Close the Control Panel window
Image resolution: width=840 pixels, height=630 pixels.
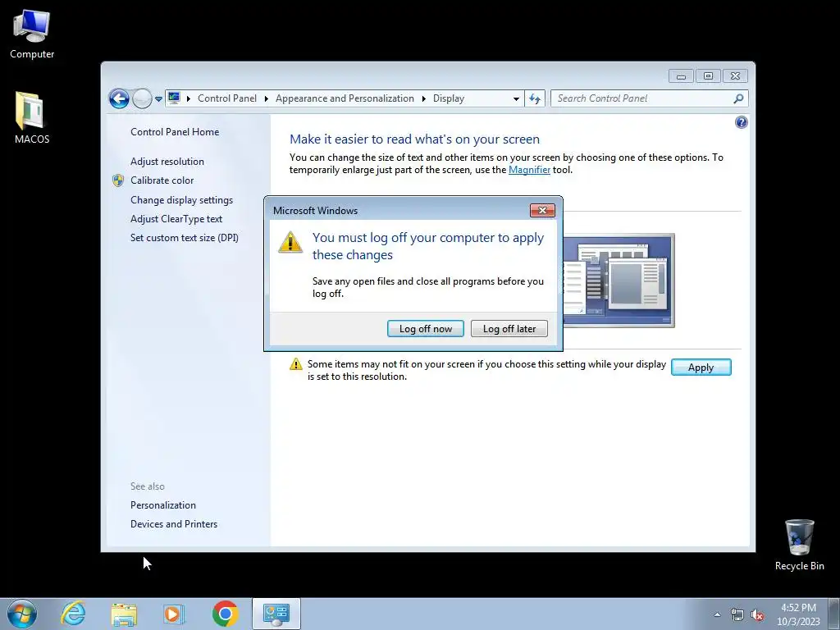[x=735, y=76]
